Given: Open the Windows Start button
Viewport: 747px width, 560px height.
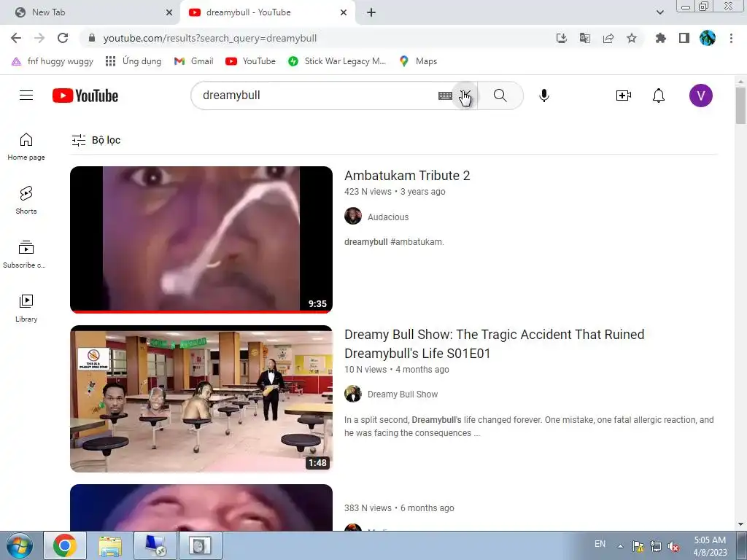Looking at the screenshot, I should click(20, 545).
